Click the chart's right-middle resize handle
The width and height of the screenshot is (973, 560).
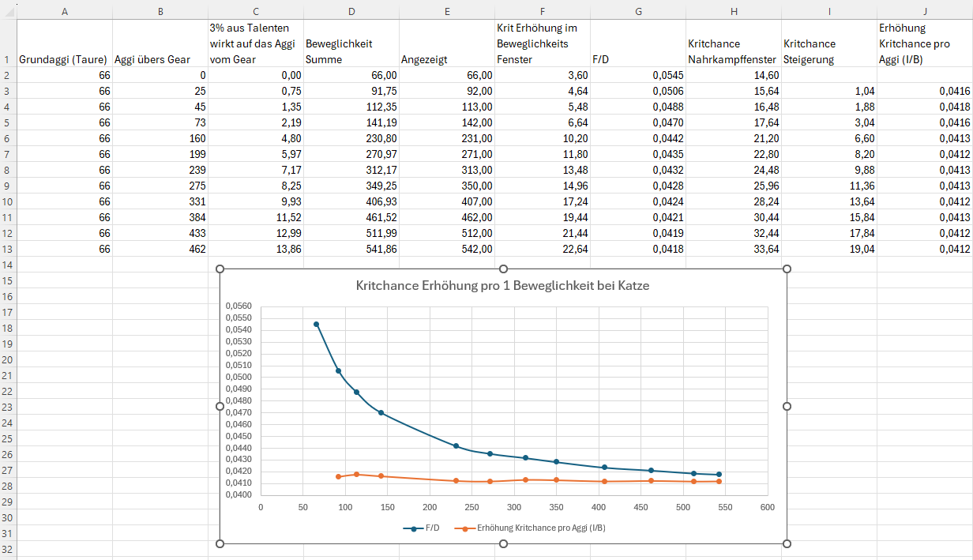(787, 406)
